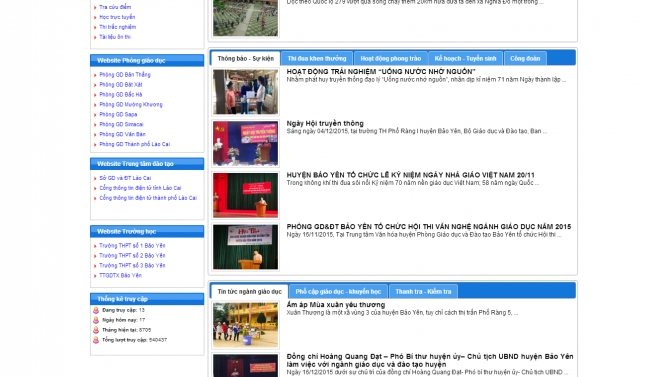Open article Ngày Hội truyền thông
670x377 pixels.
[325, 124]
